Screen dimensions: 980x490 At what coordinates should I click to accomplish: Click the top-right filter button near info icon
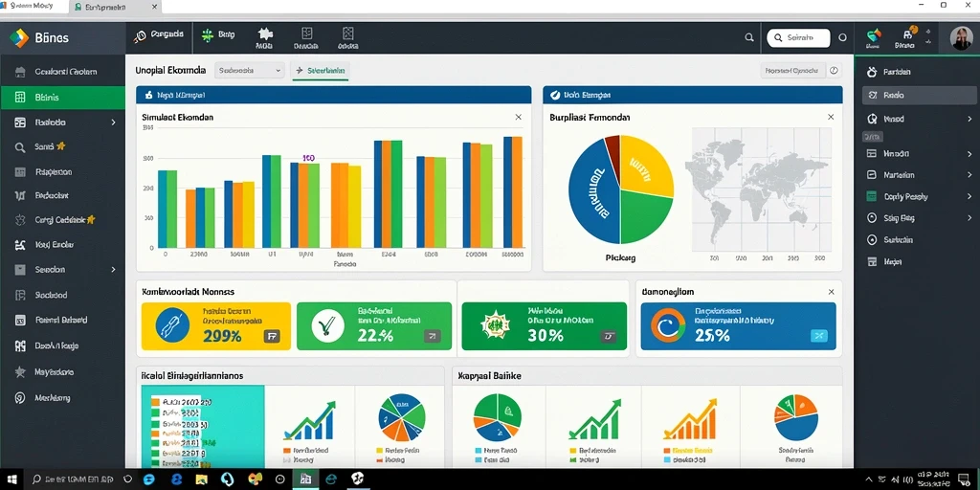click(793, 71)
